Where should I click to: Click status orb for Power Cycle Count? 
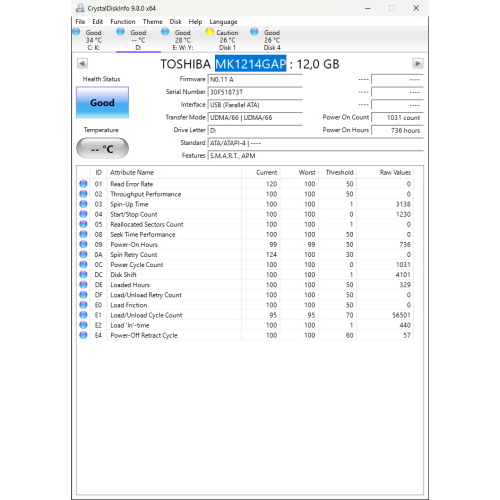click(83, 264)
